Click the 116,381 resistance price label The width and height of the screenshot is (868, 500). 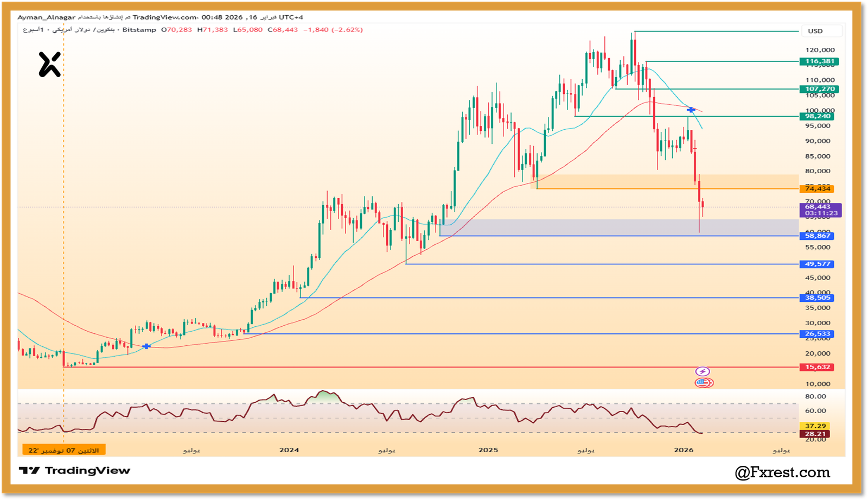[819, 61]
